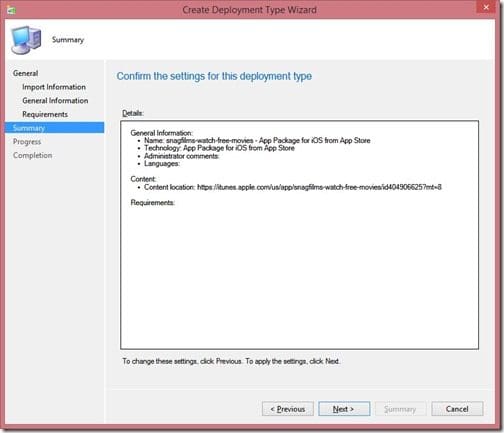The image size is (504, 433).
Task: Select the General step in the sidebar
Action: pos(25,73)
